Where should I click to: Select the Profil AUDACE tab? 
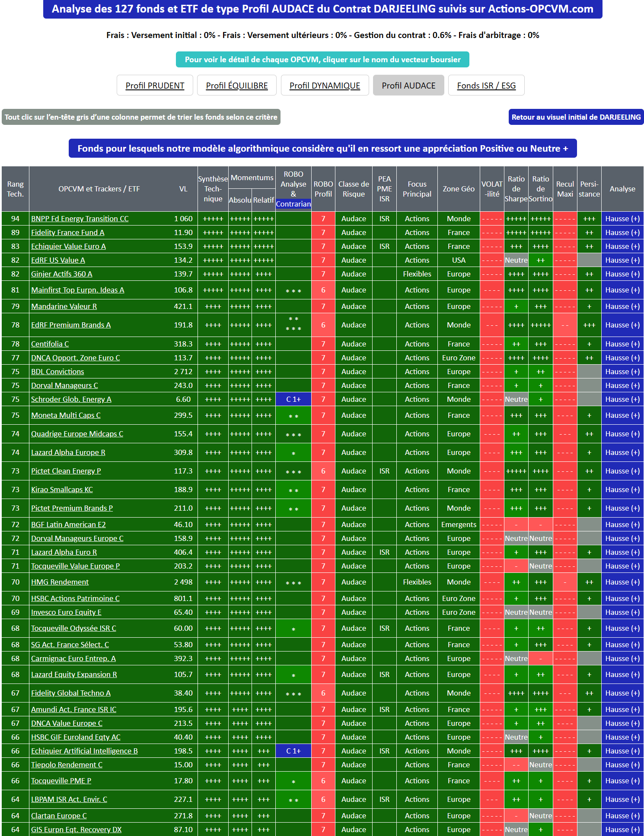pos(408,86)
